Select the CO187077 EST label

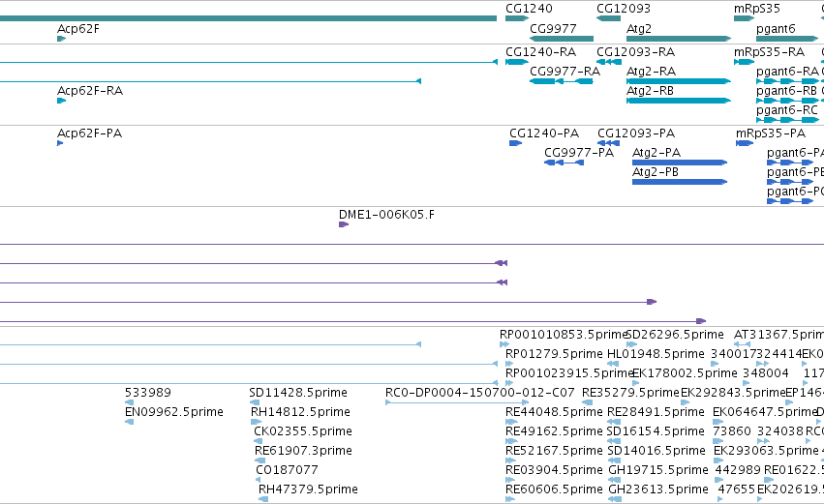287,470
